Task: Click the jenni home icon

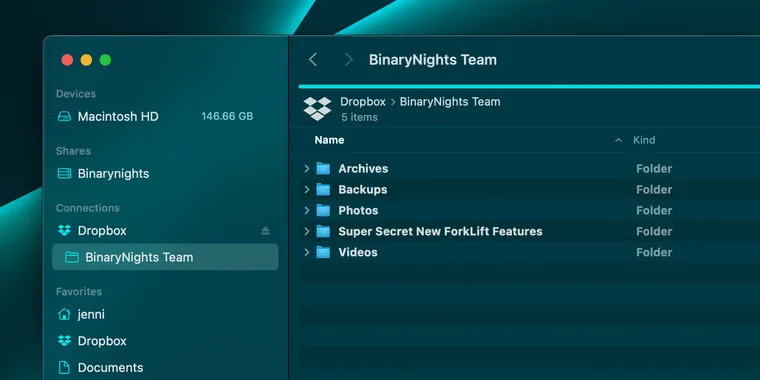Action: click(x=64, y=315)
